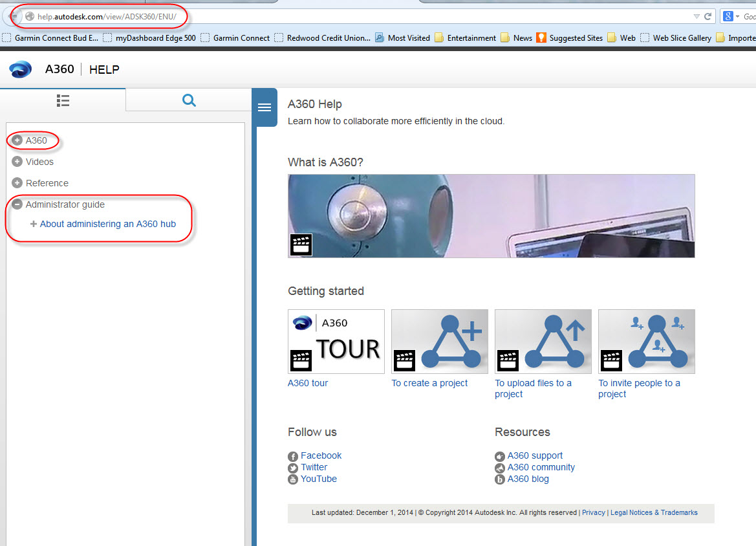Click the Facebook icon under Follow us
The width and height of the screenshot is (756, 546).
click(x=292, y=455)
